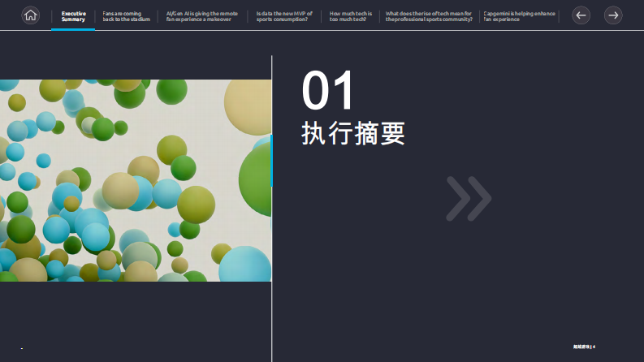Click the '01' section number
Viewport: 644px width, 362px height.
click(328, 91)
